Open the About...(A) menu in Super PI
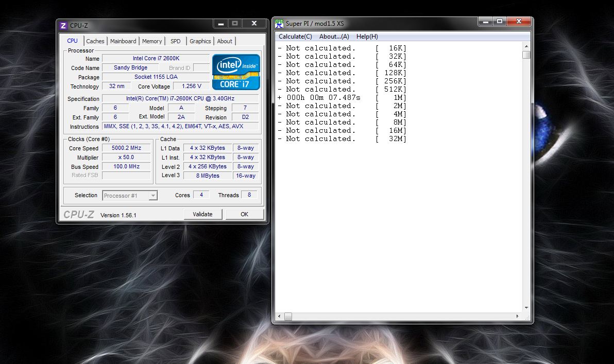 334,37
